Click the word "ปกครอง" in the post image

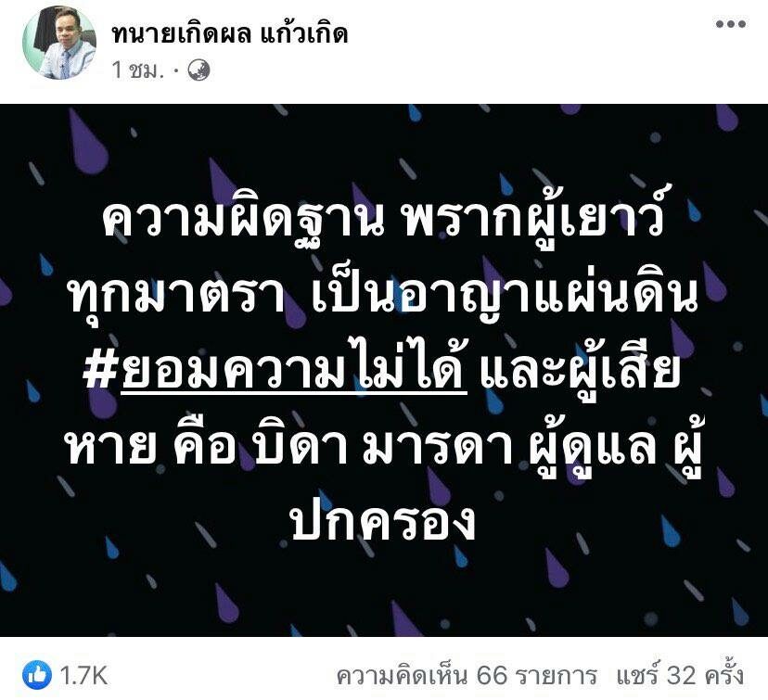point(383,521)
